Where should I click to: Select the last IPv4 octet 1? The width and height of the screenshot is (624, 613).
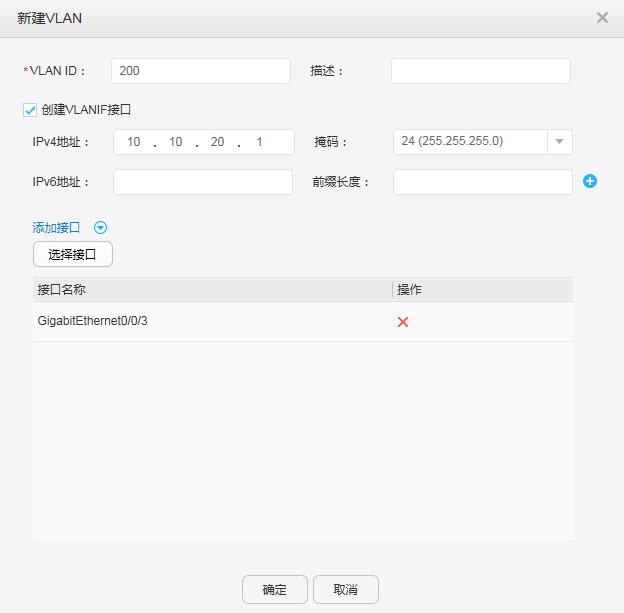[259, 142]
